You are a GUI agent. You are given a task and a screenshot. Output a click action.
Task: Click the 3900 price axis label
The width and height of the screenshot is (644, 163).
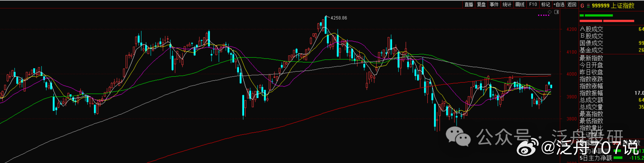point(571,97)
